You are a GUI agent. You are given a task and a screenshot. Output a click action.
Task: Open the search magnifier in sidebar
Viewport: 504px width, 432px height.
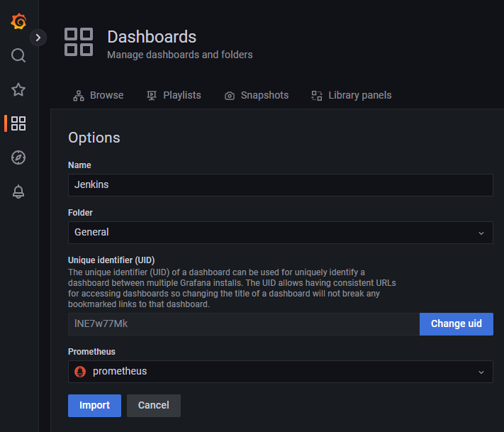click(18, 55)
